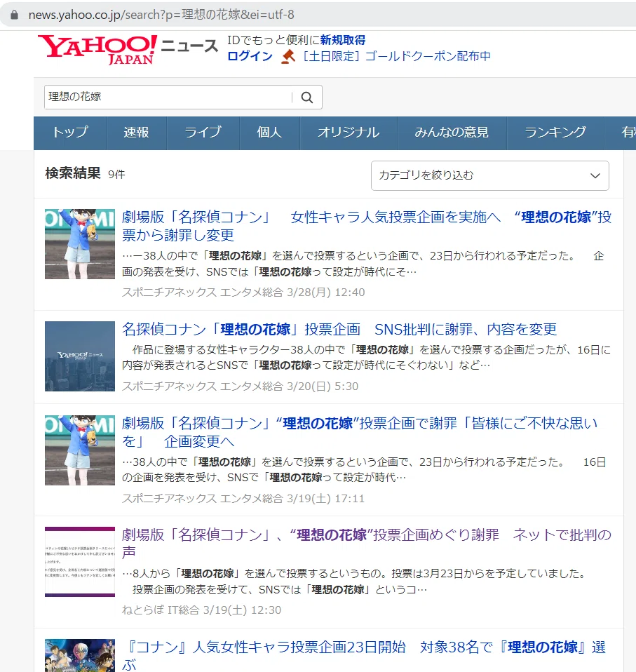Open the トップ navigation tab
The image size is (636, 672).
click(70, 133)
